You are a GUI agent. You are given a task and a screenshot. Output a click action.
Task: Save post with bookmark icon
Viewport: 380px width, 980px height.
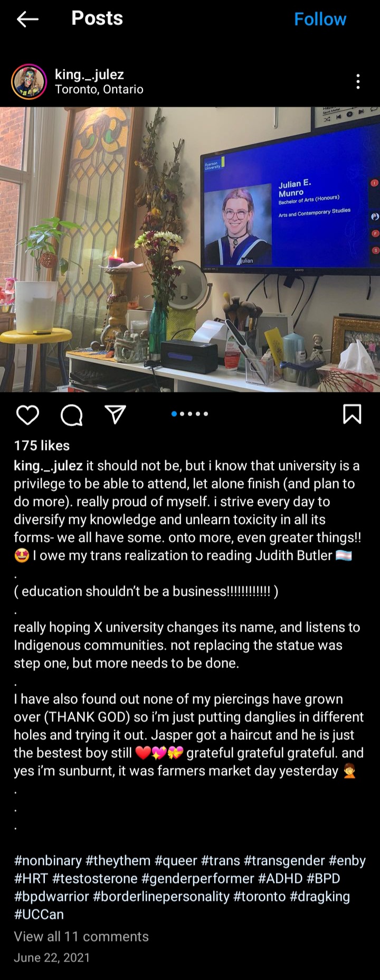click(x=352, y=414)
